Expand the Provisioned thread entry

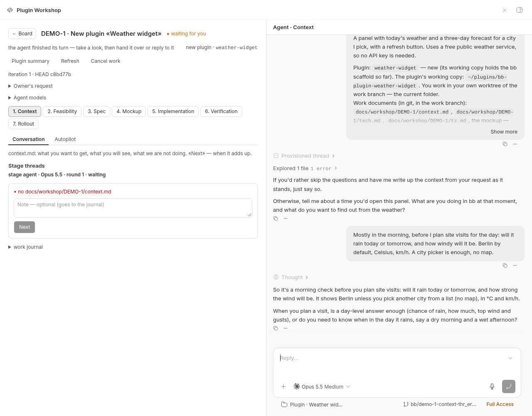[x=304, y=156]
